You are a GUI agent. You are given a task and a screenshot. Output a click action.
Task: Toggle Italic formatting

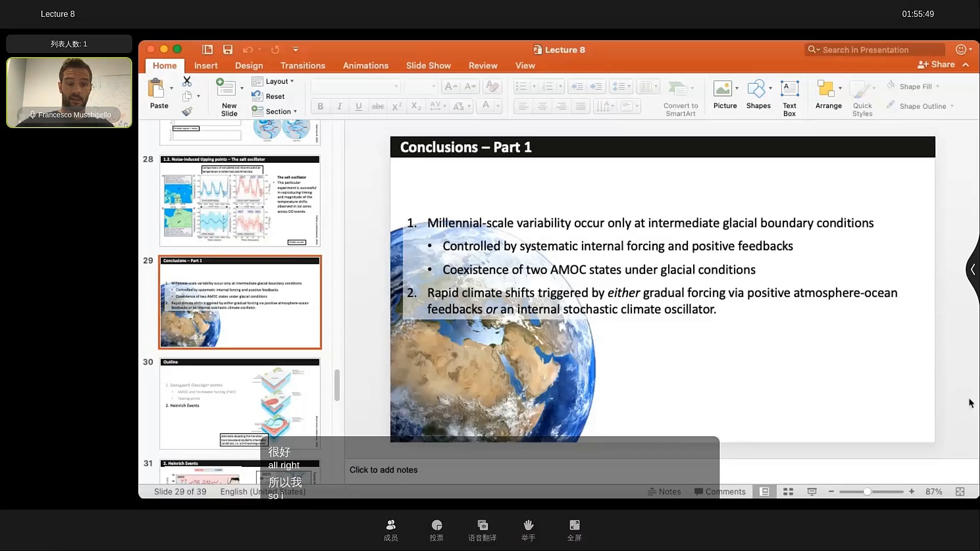pos(339,106)
